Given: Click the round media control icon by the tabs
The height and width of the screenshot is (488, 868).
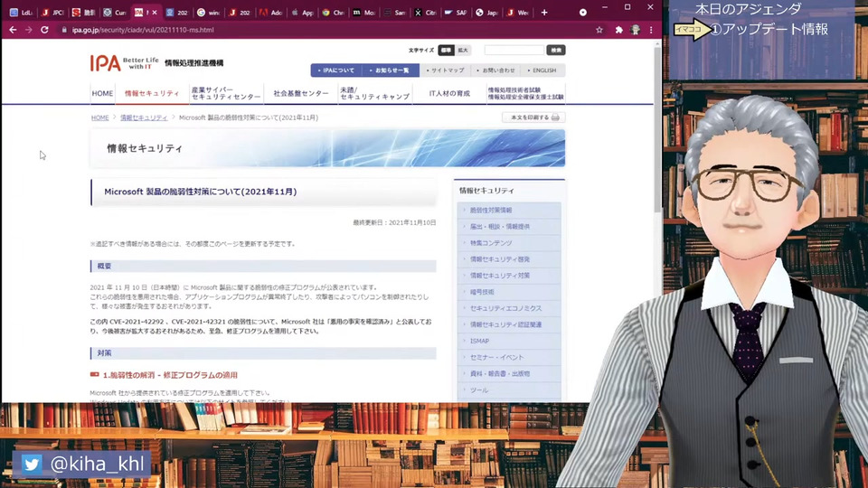Looking at the screenshot, I should coord(583,12).
